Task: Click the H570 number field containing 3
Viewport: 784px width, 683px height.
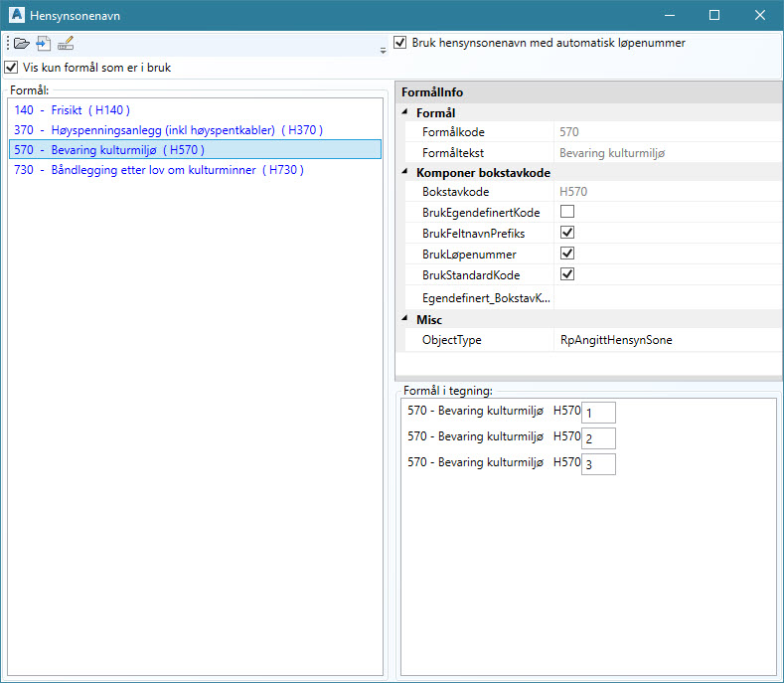Action: [598, 463]
